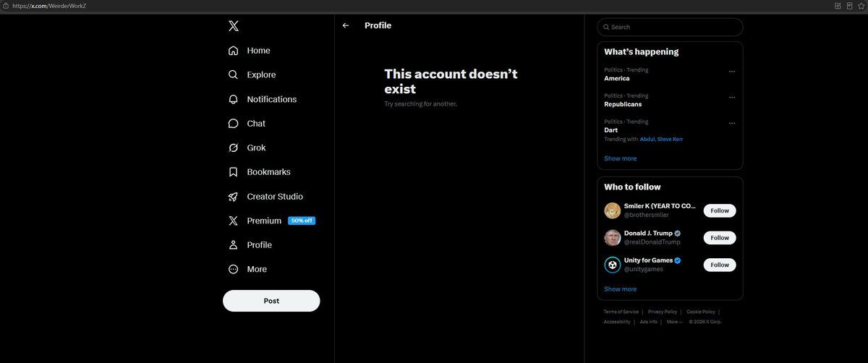Open options for the America trend
Screen dimensions: 868x363
tap(732, 72)
